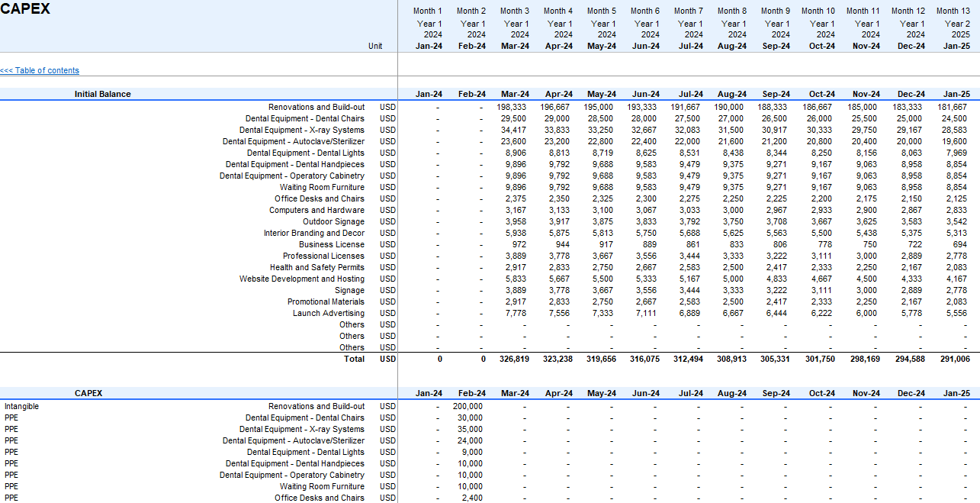The height and width of the screenshot is (503, 980).
Task: Select the 200,000 Renovations CAPEX cell
Action: 467,406
